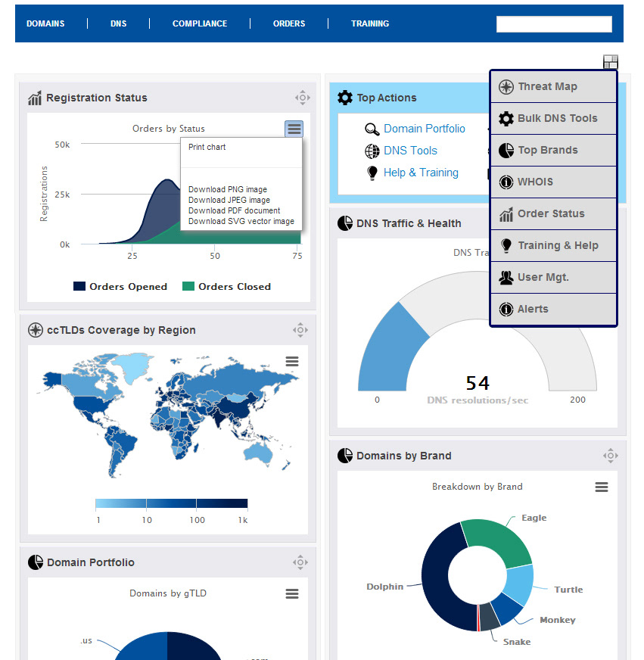Viewport: 644px width, 660px height.
Task: Click the users icon next to User Mgt.
Action: 506,277
